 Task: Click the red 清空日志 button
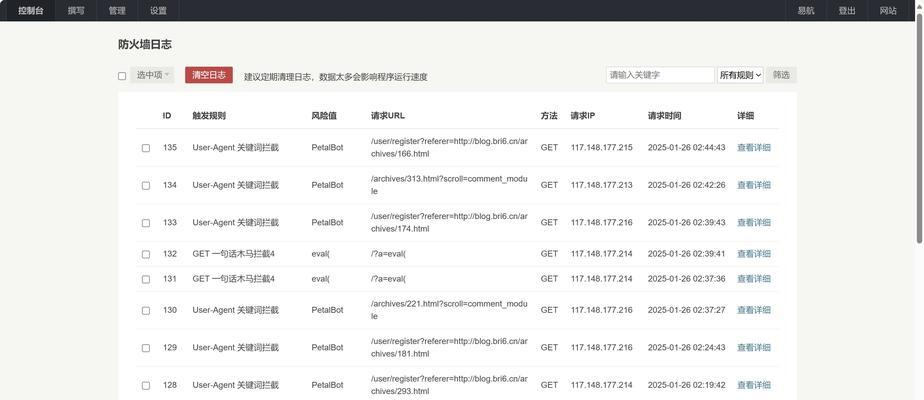click(209, 75)
